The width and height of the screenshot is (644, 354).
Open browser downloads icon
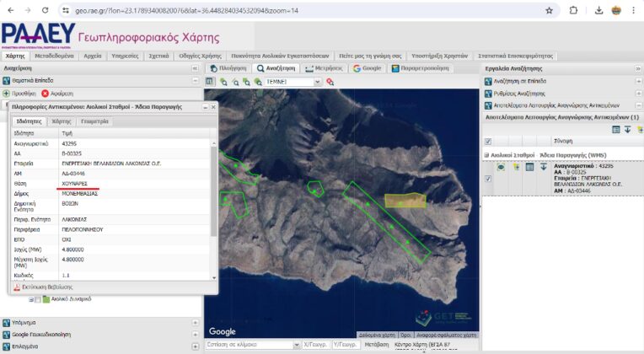click(598, 11)
